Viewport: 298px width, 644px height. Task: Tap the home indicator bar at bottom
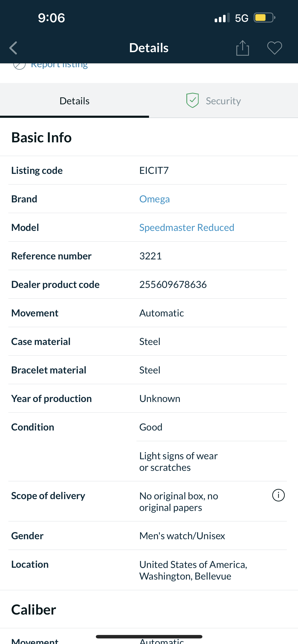149,637
